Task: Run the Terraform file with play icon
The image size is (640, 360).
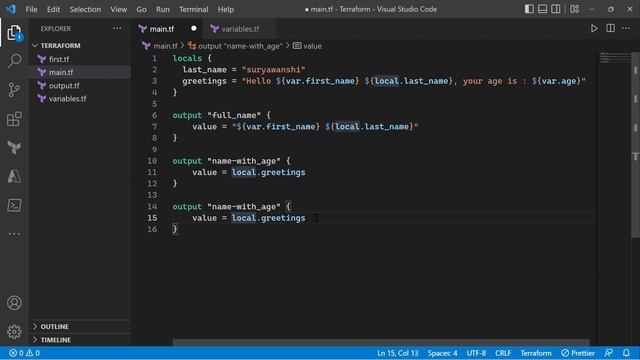Action: [594, 29]
